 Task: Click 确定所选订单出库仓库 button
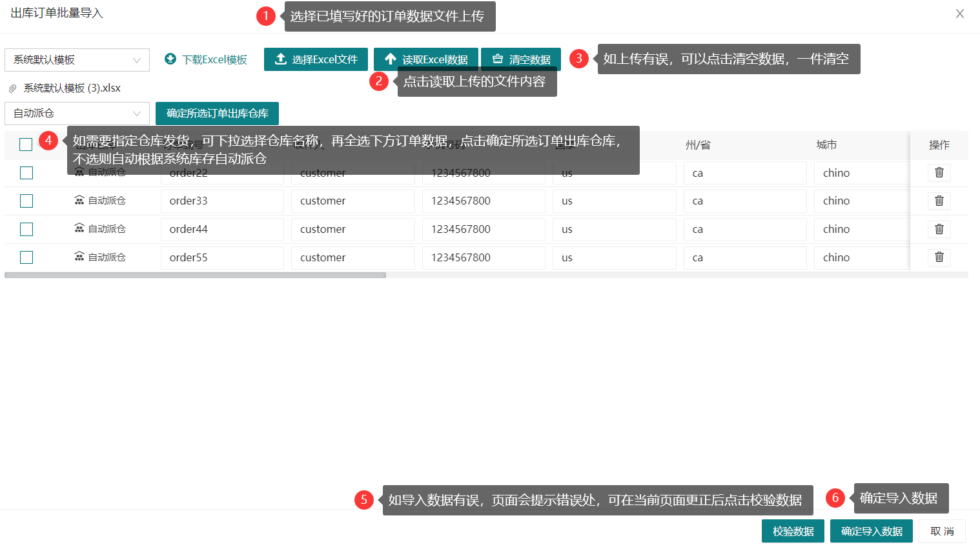coord(217,114)
